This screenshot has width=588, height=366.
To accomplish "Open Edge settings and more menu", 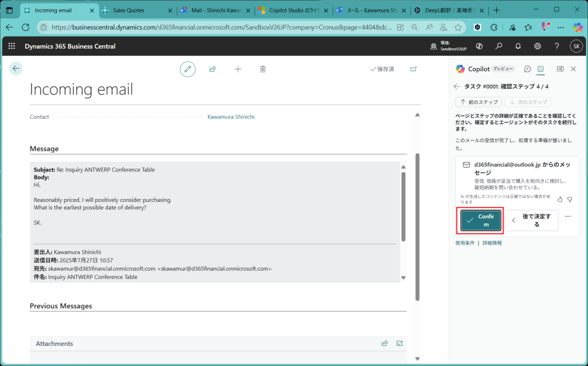I will click(561, 28).
